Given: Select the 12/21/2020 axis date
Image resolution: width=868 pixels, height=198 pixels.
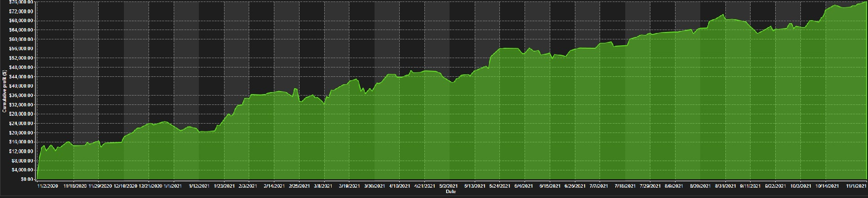Looking at the screenshot, I should click(x=151, y=187).
